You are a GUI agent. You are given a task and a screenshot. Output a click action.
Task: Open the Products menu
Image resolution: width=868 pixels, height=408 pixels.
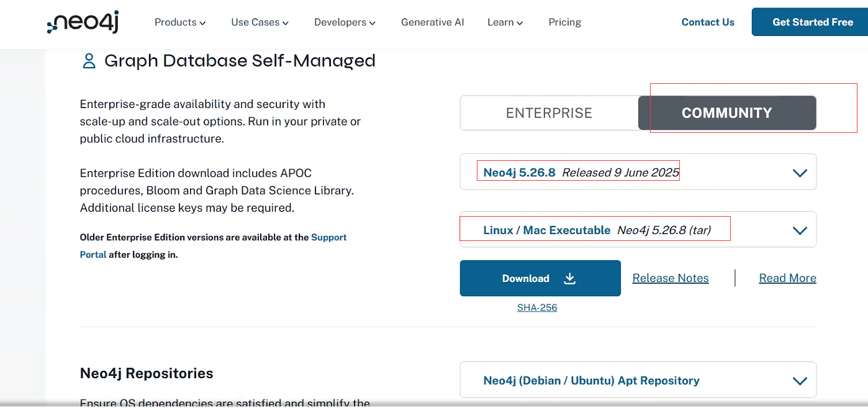tap(179, 22)
